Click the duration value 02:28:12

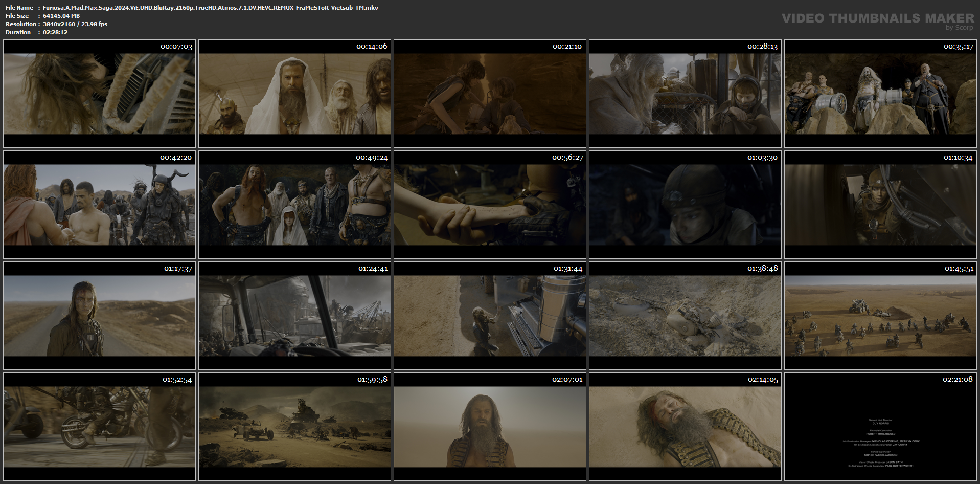[x=55, y=32]
